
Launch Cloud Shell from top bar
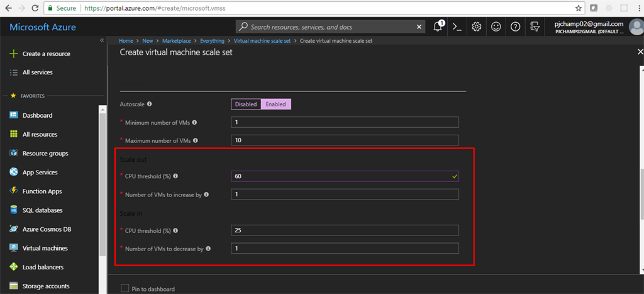pos(458,26)
